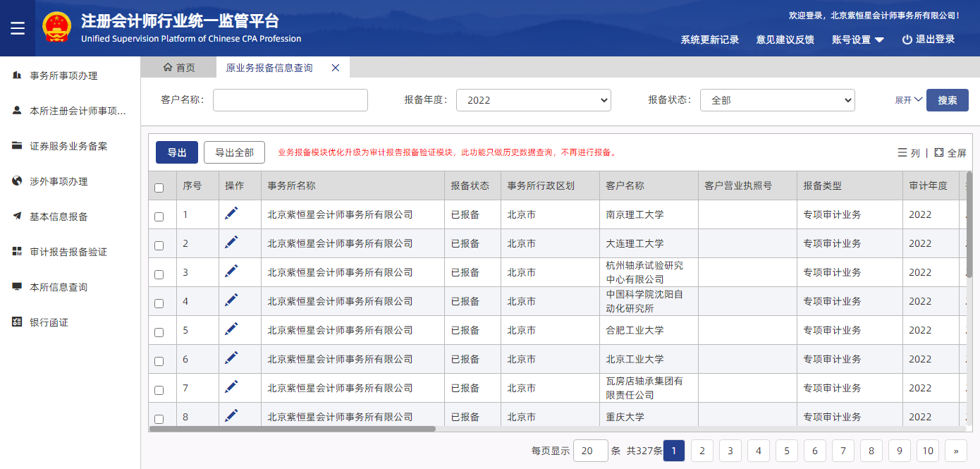
Task: Open the 列 column settings icon
Action: (x=902, y=152)
